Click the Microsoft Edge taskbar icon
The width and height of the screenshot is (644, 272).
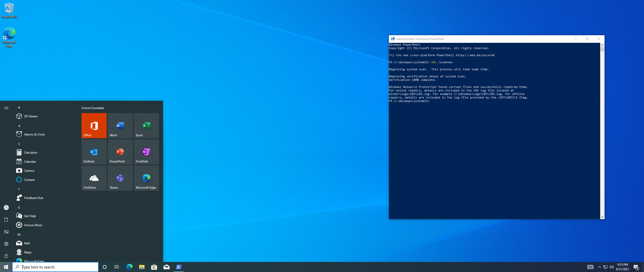pyautogui.click(x=129, y=267)
